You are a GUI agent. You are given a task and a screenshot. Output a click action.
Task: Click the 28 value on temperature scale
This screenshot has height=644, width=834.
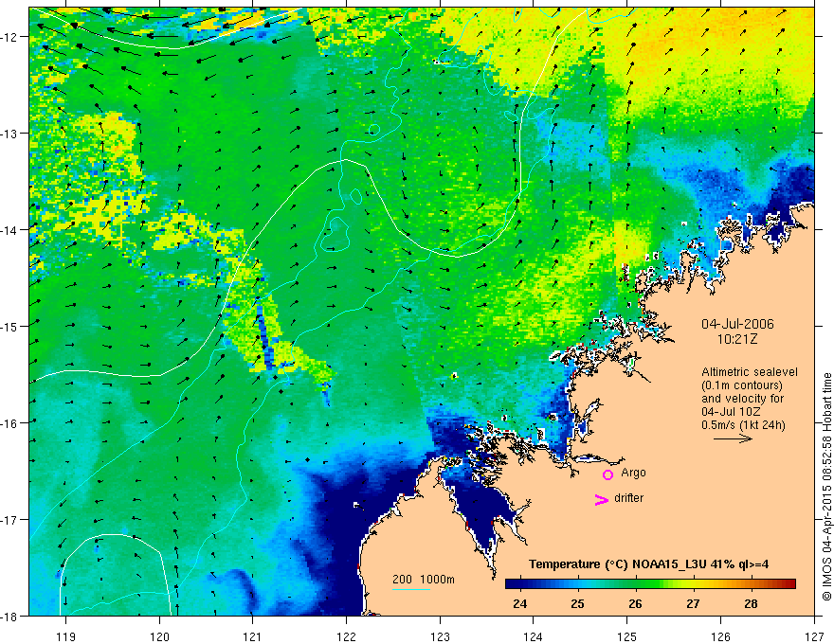(x=751, y=603)
